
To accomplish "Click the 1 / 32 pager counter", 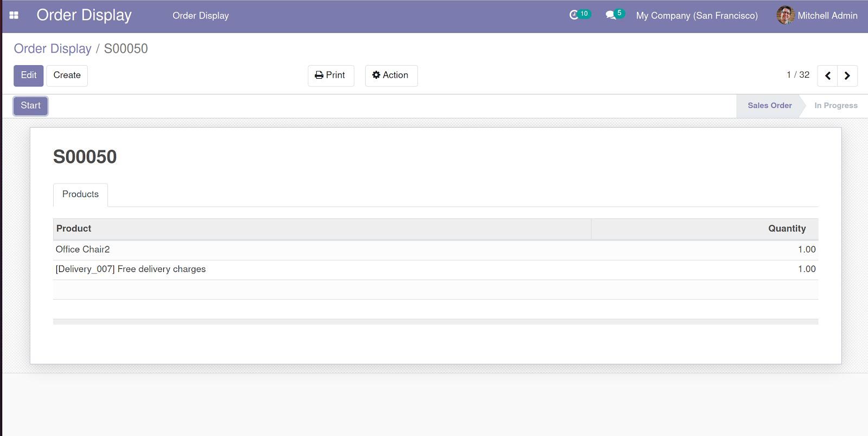I will 797,75.
